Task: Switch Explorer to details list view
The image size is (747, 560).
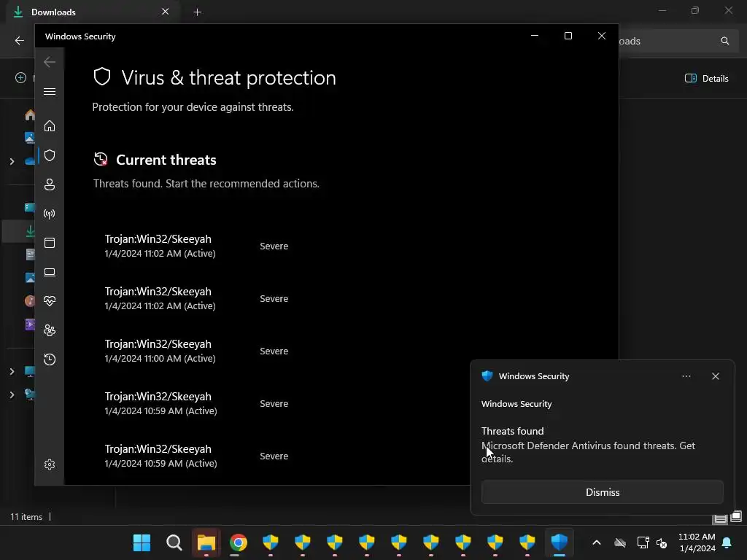Action: 720,518
